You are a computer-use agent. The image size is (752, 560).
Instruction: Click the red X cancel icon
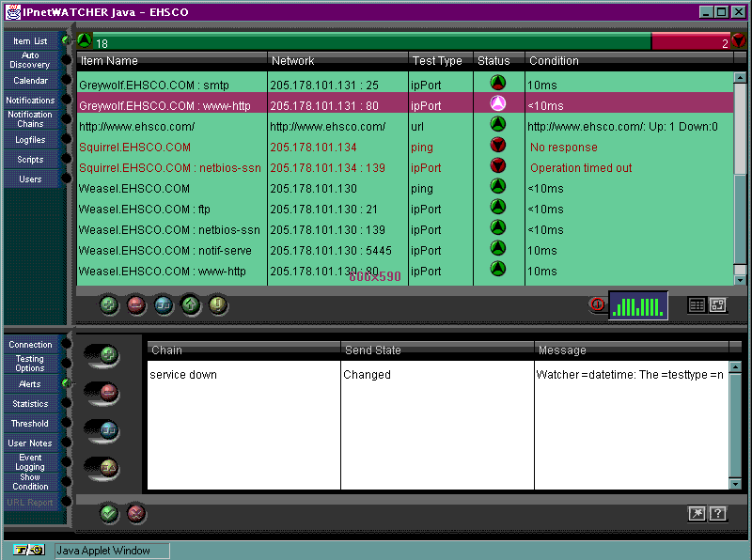136,513
